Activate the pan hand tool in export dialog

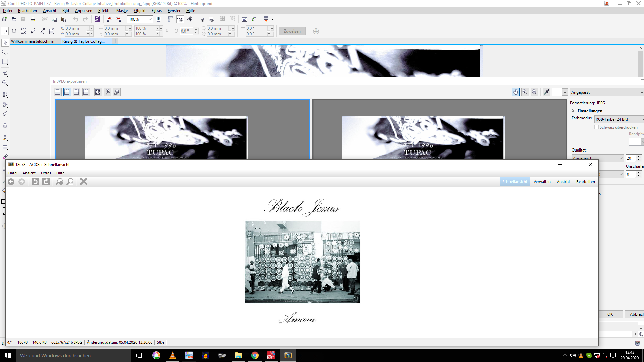pyautogui.click(x=516, y=92)
